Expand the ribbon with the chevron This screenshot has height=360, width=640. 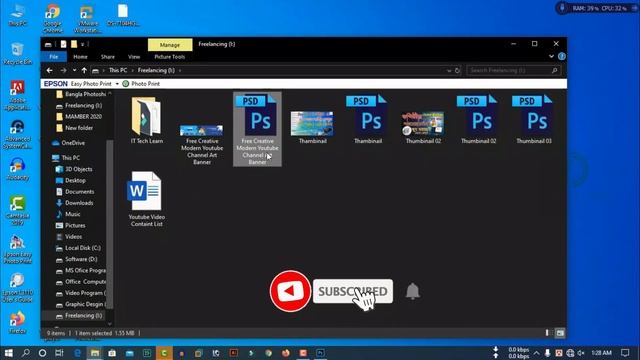[x=551, y=56]
